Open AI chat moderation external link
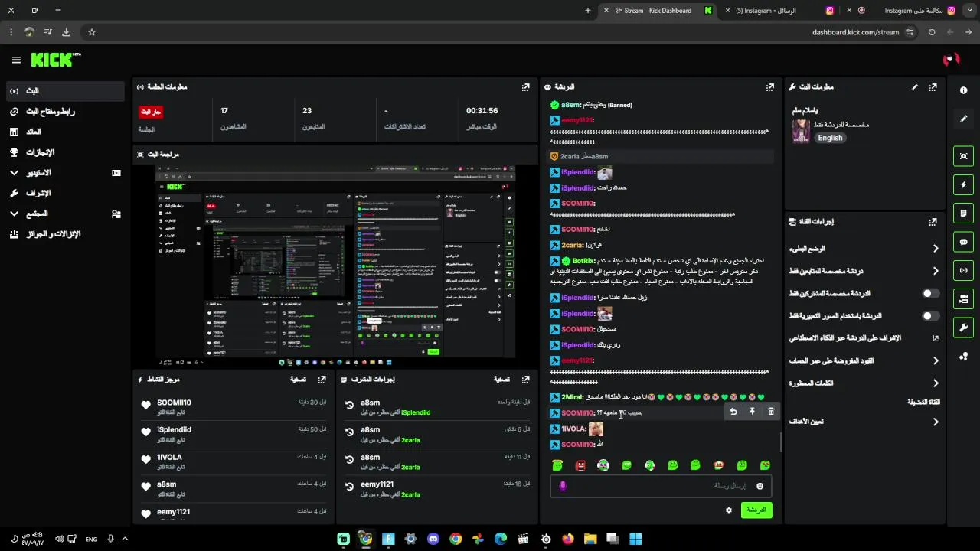 (x=936, y=338)
